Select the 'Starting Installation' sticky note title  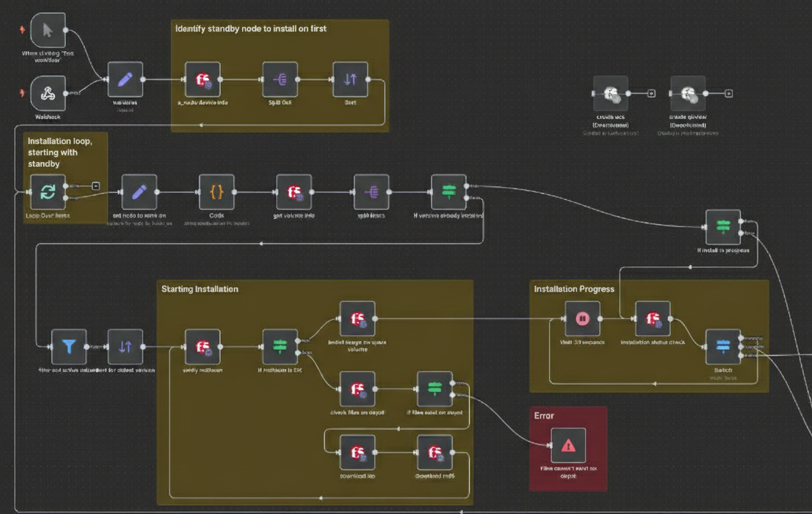point(200,289)
